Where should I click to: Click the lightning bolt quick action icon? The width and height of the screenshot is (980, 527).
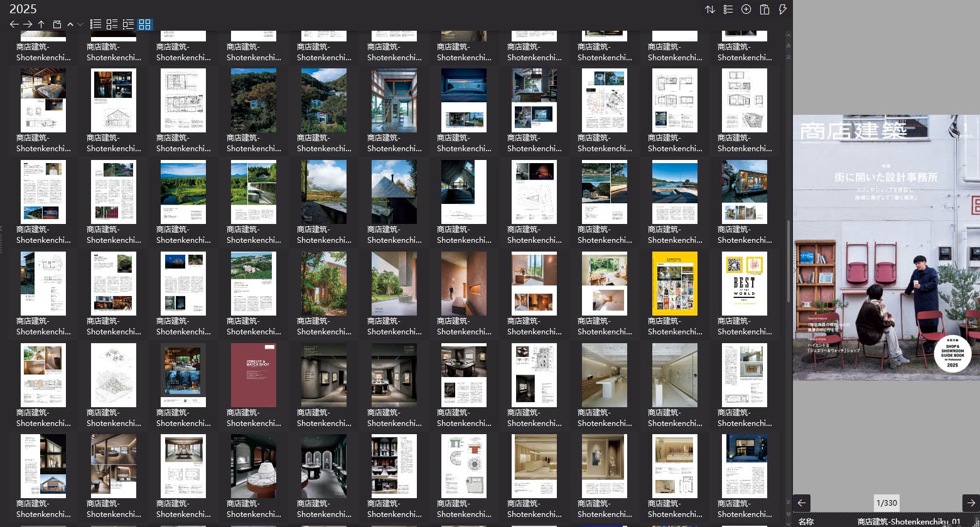click(x=782, y=9)
